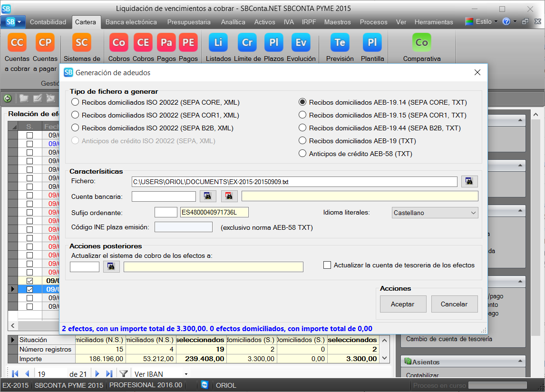Open the Estilo dropdown menu
The width and height of the screenshot is (545, 392).
click(481, 22)
